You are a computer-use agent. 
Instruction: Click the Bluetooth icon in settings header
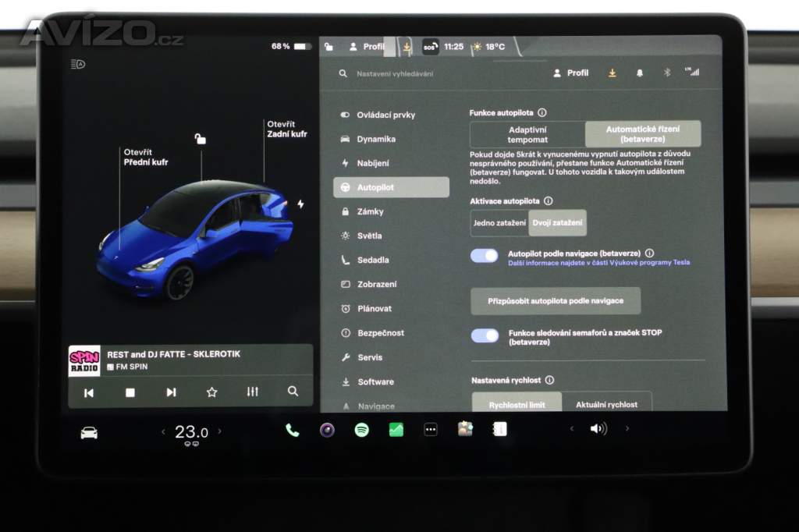click(x=666, y=73)
